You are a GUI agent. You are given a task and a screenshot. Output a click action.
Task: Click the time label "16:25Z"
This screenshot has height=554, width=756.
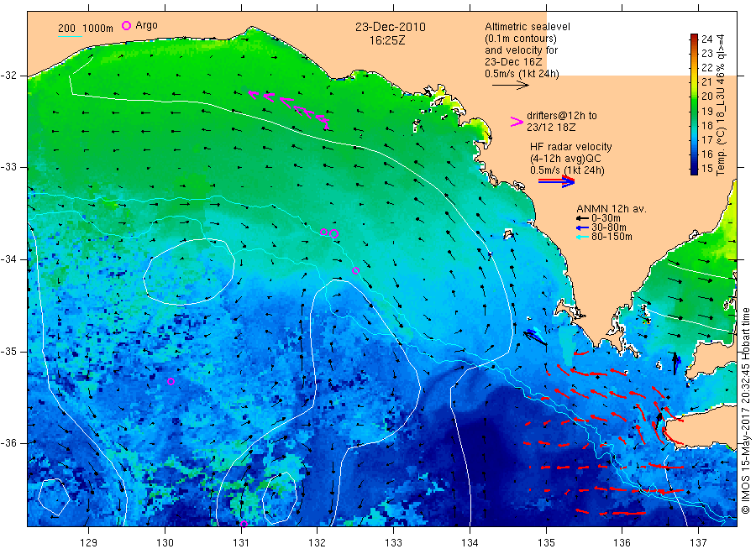(387, 40)
